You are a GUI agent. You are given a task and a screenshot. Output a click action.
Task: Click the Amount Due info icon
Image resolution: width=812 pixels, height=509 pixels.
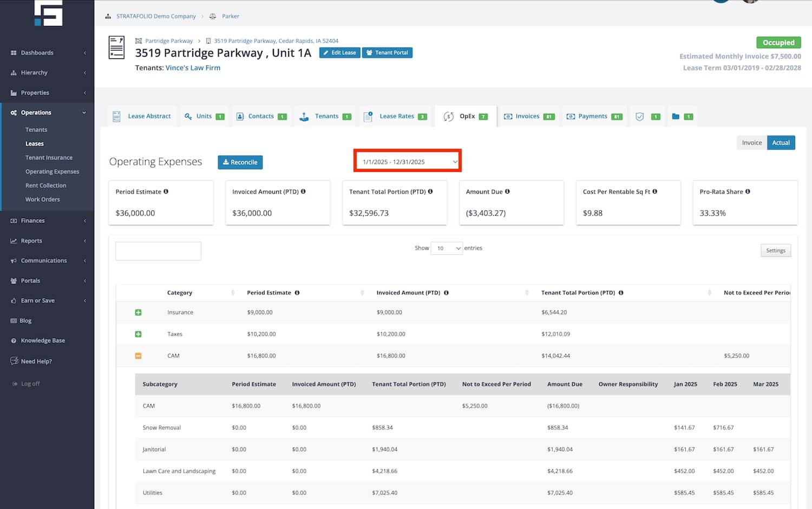(x=507, y=191)
